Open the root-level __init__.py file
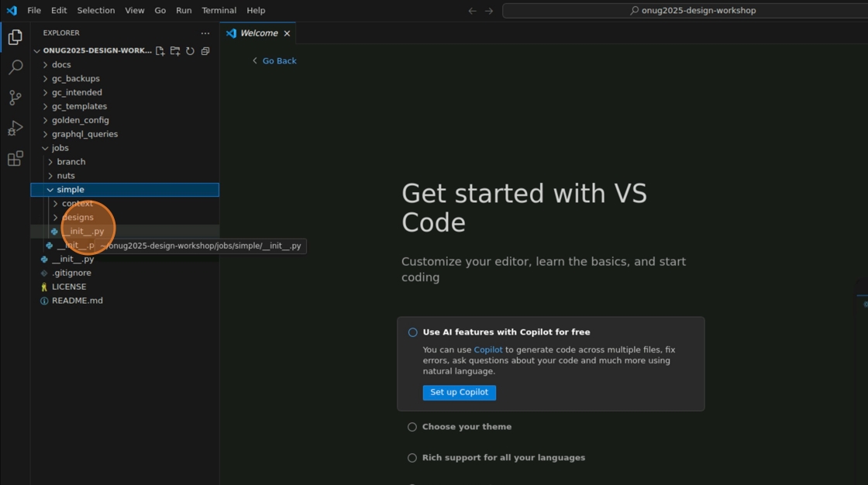Image resolution: width=868 pixels, height=485 pixels. (125, 259)
